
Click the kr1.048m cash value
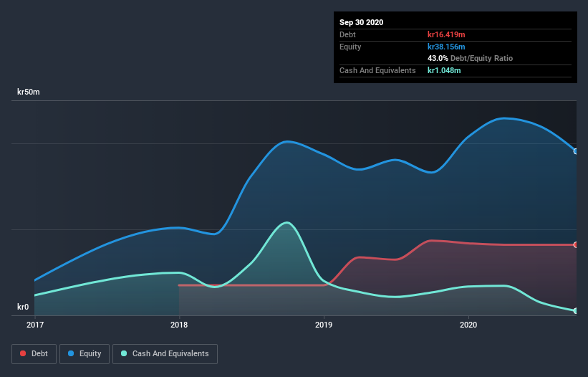(x=444, y=70)
